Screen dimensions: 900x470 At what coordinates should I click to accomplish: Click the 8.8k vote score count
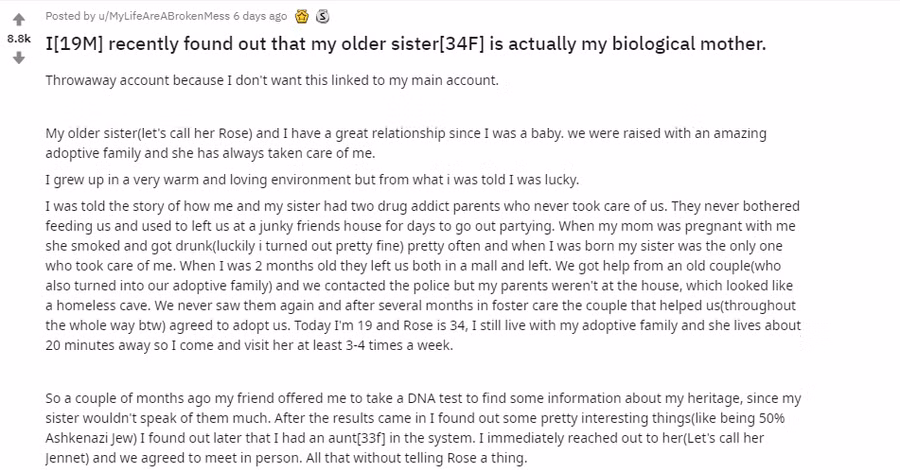click(18, 38)
